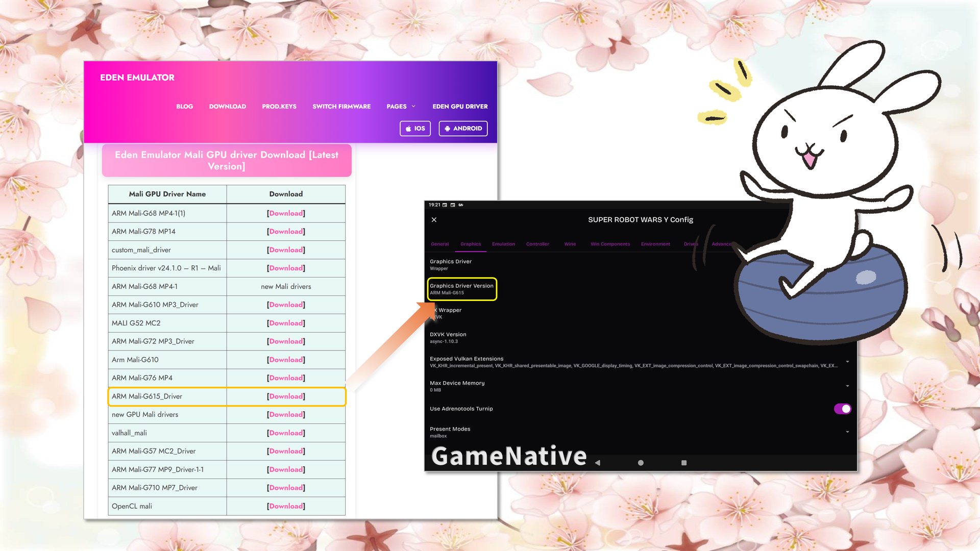Download the valhall_mali driver

pos(286,433)
